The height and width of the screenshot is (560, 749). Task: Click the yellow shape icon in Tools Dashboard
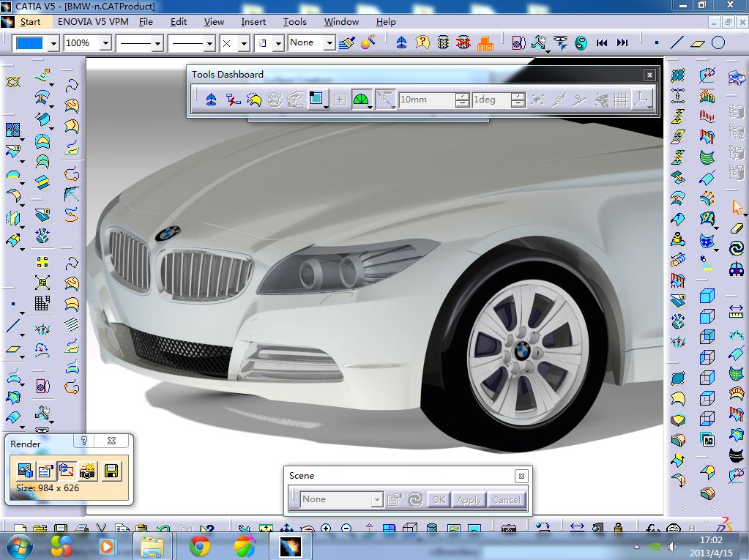(x=253, y=100)
